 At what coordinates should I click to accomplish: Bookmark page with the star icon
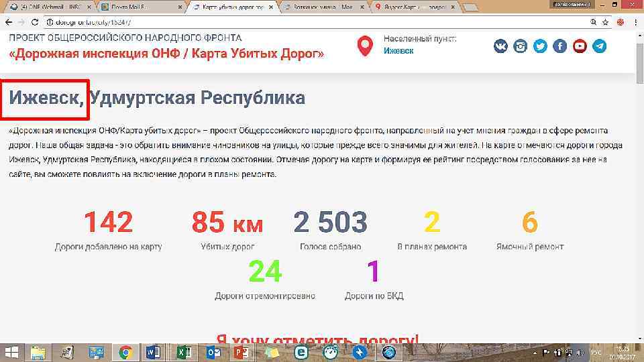pos(605,23)
